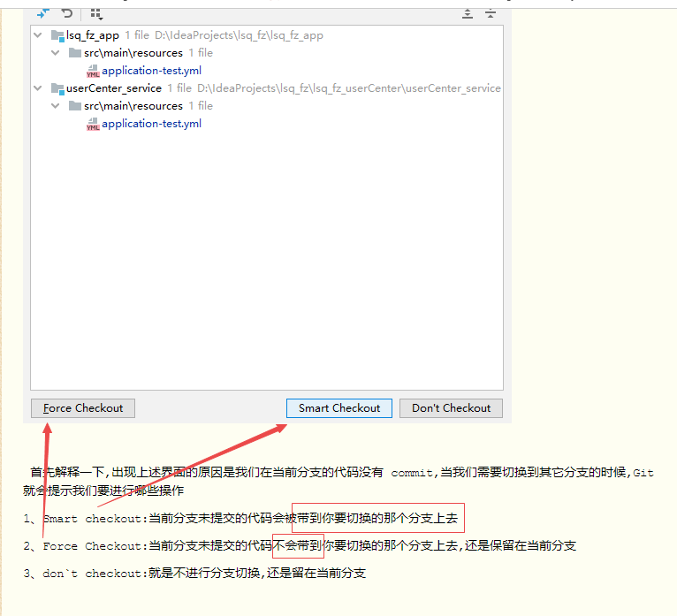
Task: Select the lsq_fz_app module folder icon
Action: [x=57, y=35]
